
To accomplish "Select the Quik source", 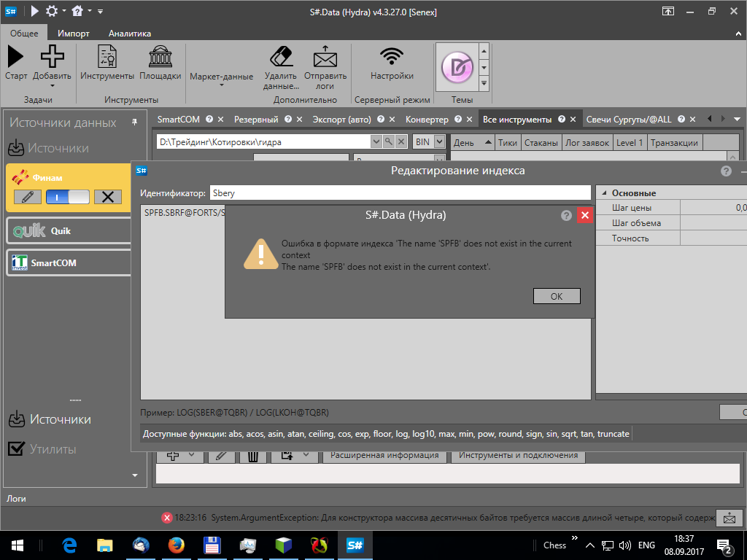I will click(x=69, y=231).
